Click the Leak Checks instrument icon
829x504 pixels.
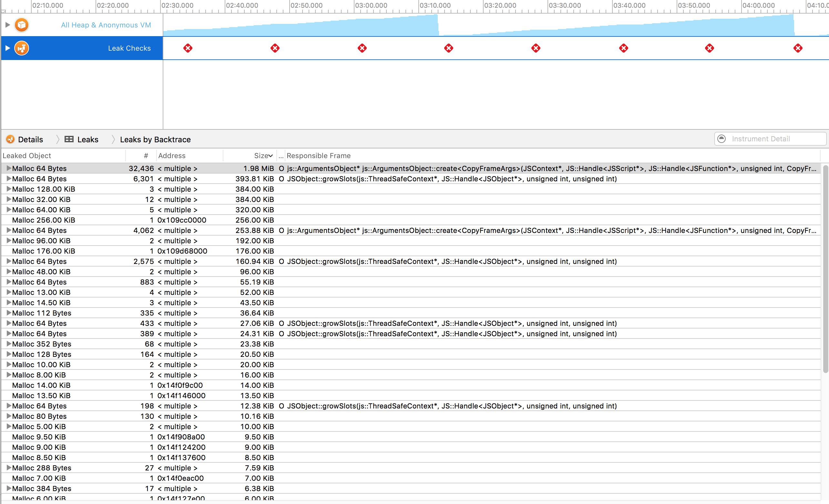coord(22,48)
